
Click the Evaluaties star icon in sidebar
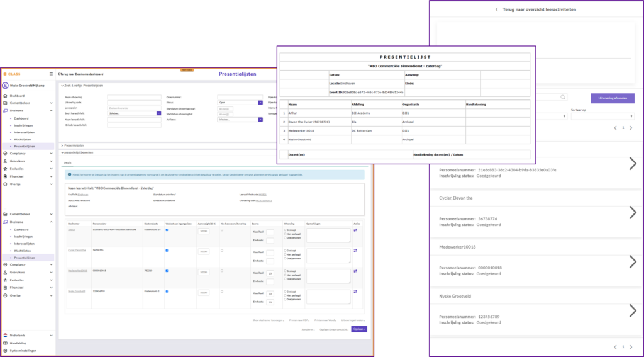[x=6, y=169]
